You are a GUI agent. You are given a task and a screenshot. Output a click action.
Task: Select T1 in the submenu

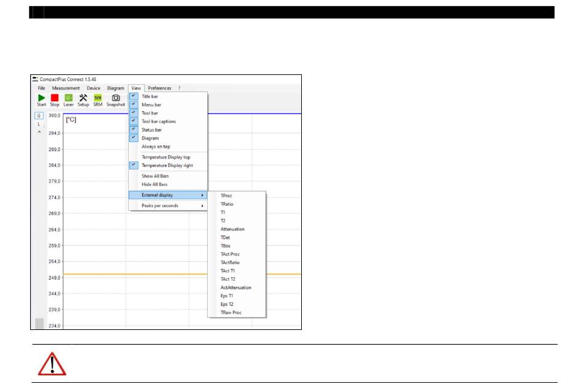(x=237, y=213)
